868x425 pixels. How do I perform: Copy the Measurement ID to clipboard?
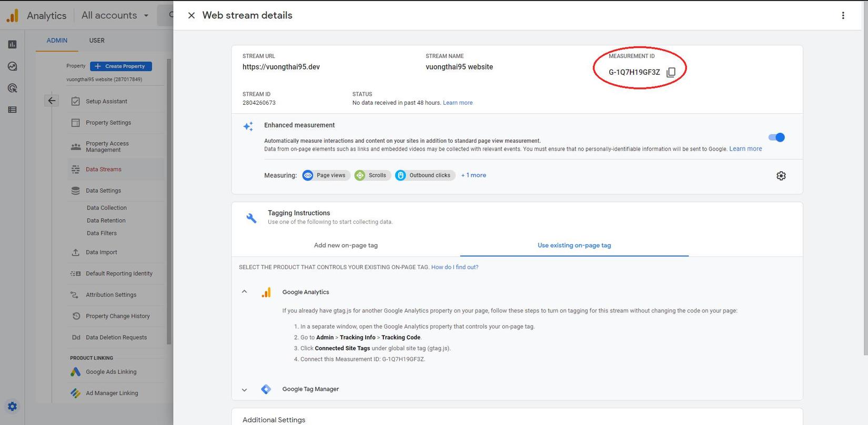tap(671, 72)
